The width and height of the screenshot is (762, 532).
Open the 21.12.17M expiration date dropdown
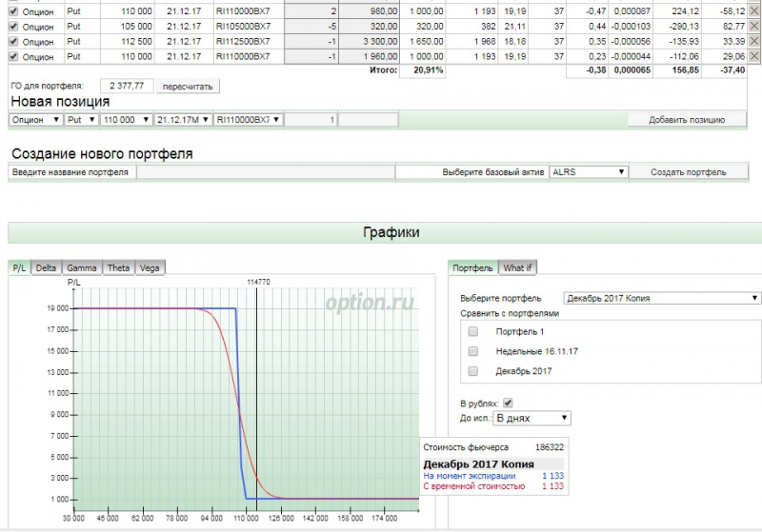183,120
